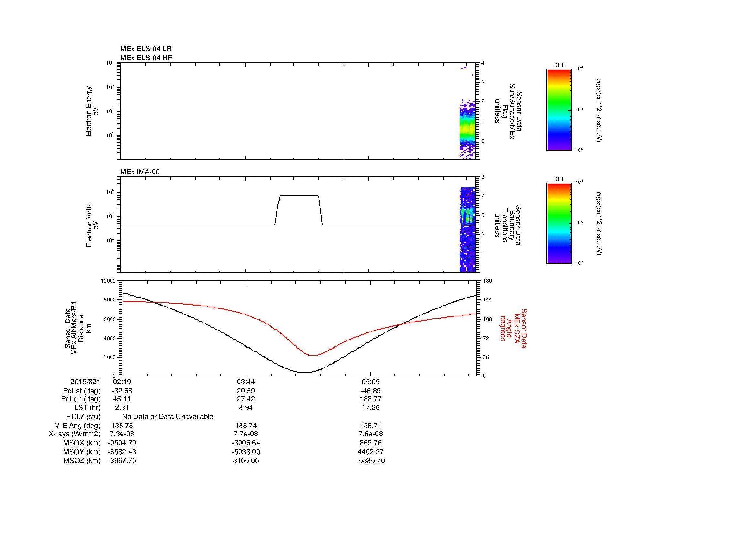
Task: Click the MSOY value '4402.37'
Action: coord(371,452)
